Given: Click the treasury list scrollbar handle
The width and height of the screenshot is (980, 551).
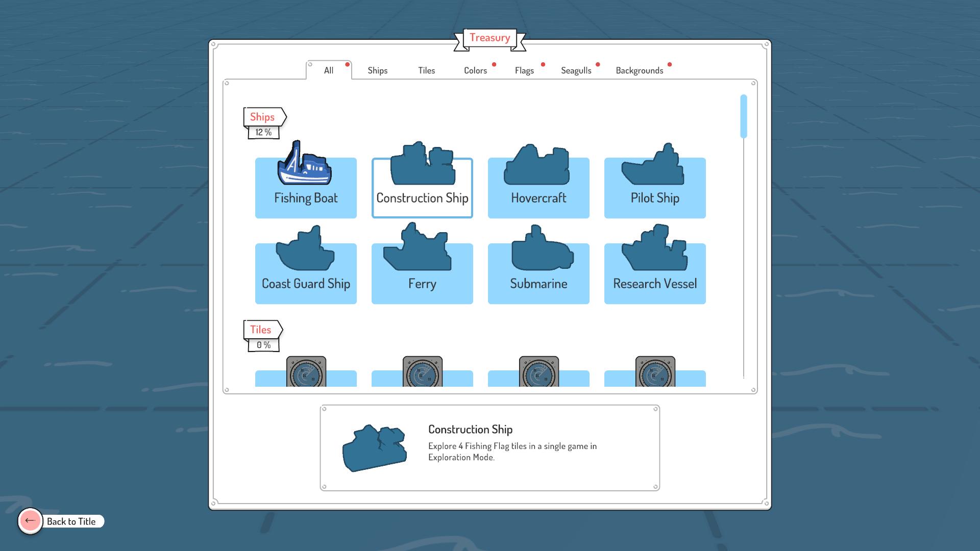Looking at the screenshot, I should tap(743, 116).
